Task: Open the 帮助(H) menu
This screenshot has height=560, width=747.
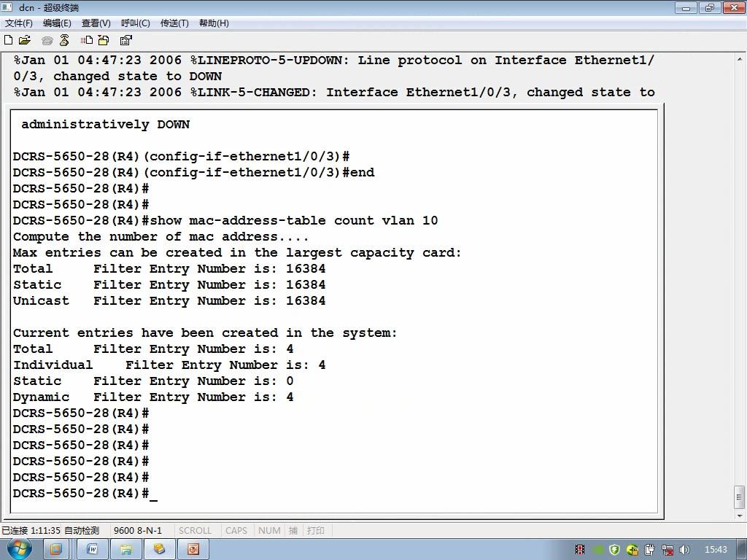Action: (x=214, y=23)
